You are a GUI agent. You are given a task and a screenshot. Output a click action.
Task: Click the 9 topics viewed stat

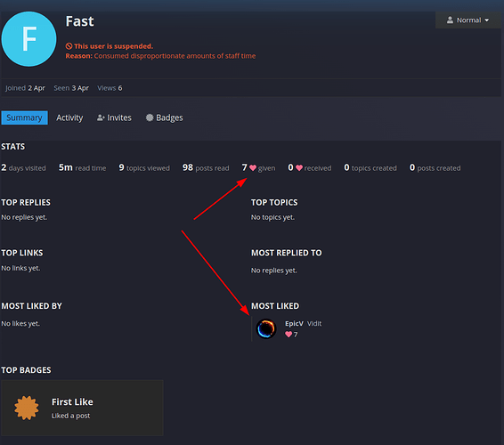[144, 167]
